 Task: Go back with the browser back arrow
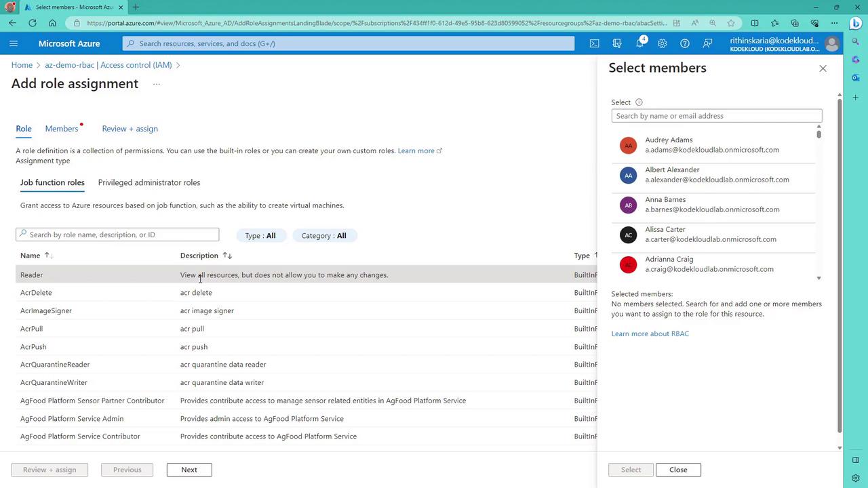coord(13,23)
